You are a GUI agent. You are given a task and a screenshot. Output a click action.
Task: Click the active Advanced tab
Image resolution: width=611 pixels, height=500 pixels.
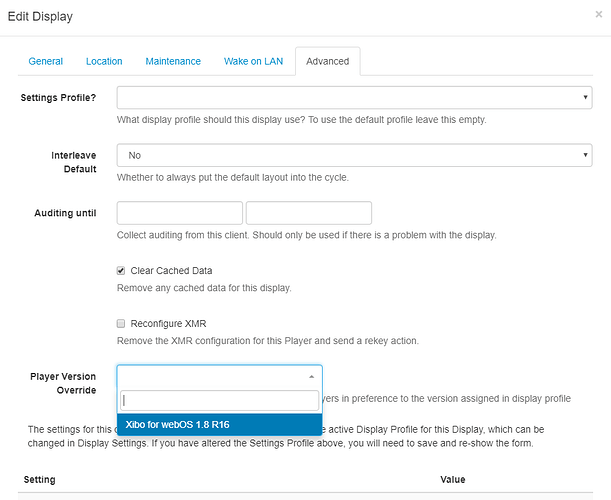tap(327, 61)
